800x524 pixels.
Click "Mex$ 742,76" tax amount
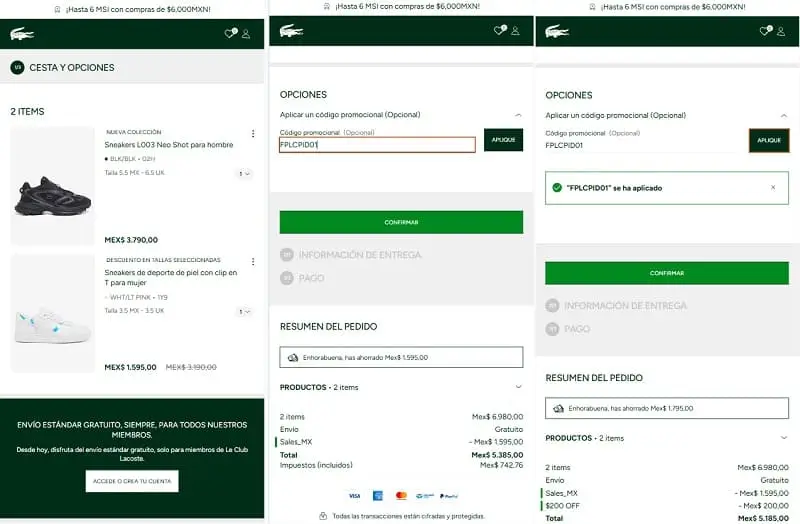tap(502, 465)
